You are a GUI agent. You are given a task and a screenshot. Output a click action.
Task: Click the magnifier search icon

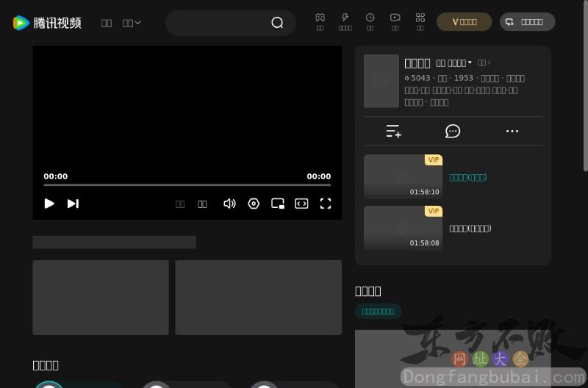click(x=277, y=23)
